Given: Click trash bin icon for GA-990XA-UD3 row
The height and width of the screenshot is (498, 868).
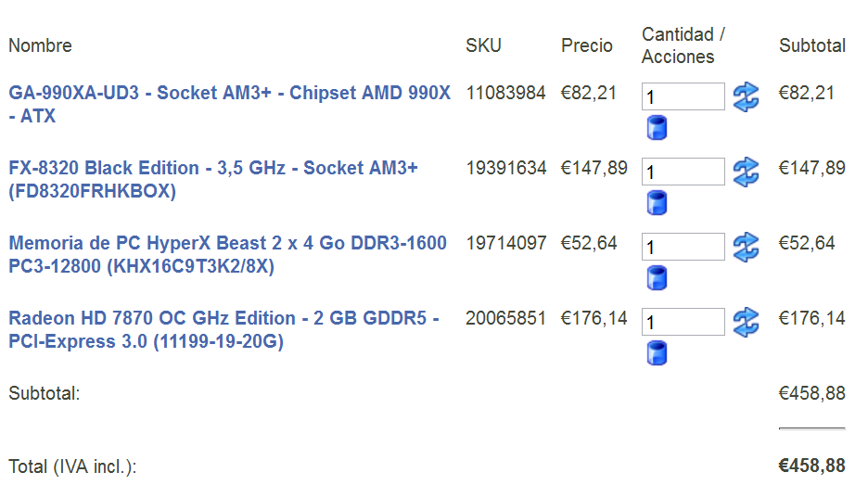Looking at the screenshot, I should click(x=657, y=128).
